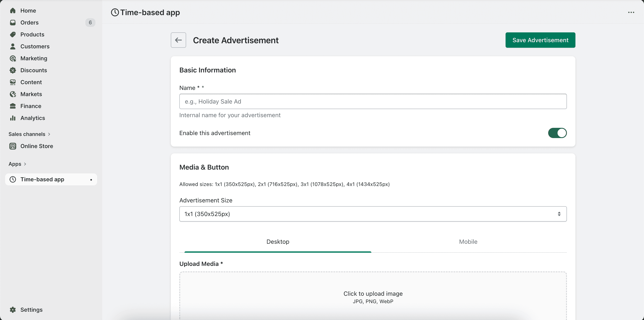The width and height of the screenshot is (644, 320).
Task: Go back using the back arrow
Action: [x=178, y=40]
